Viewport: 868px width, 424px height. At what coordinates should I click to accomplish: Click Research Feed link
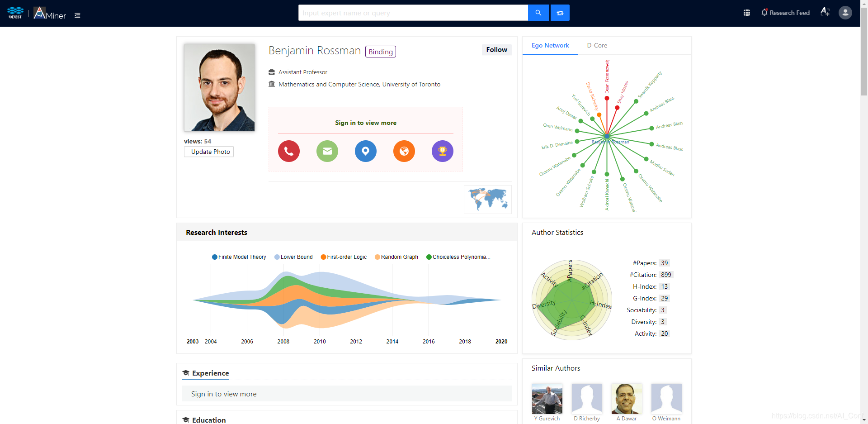[x=789, y=13]
